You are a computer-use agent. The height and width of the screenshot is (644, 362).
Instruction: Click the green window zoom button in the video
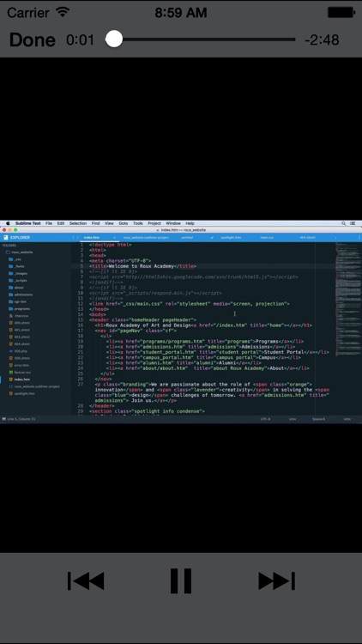(16, 230)
